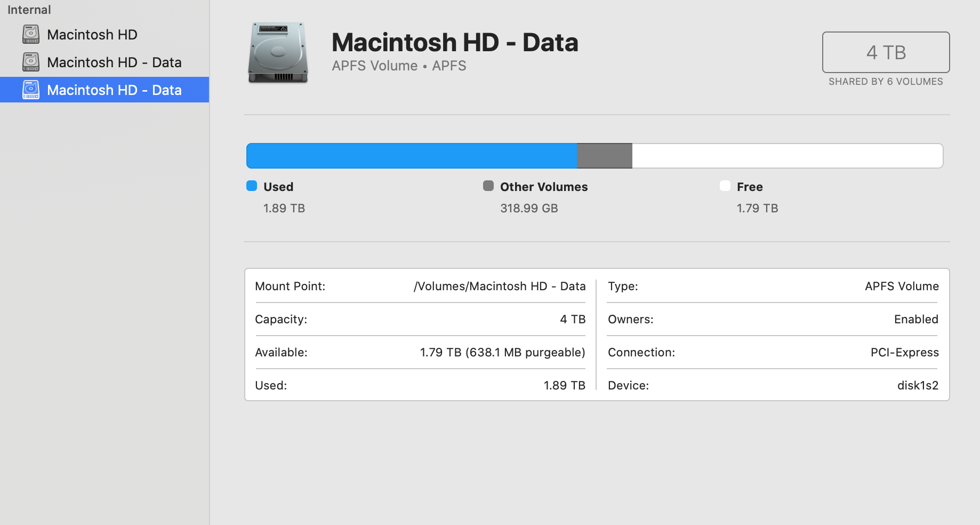Image resolution: width=980 pixels, height=525 pixels.
Task: Click the Macintosh HD drive icon in sidebar
Action: click(x=31, y=35)
